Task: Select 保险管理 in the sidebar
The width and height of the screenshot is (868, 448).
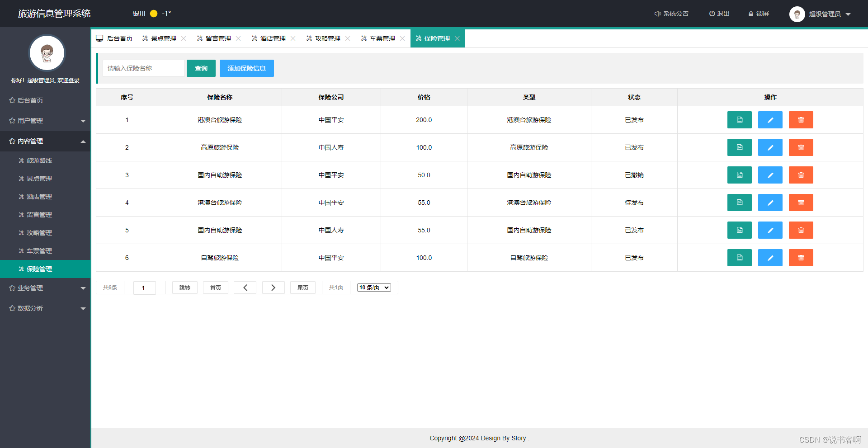Action: coord(45,269)
